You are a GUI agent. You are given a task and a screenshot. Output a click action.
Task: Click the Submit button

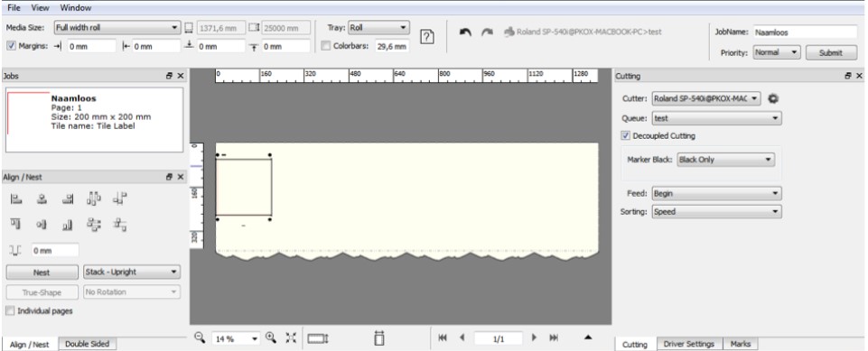pos(831,53)
